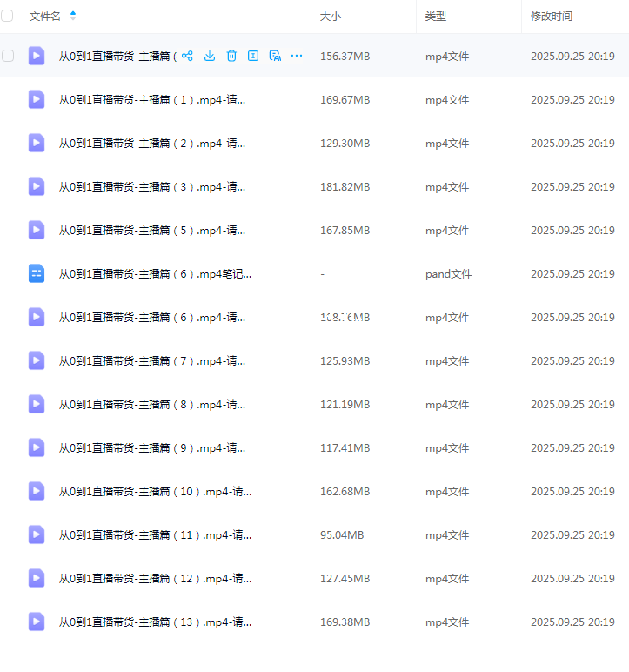The image size is (629, 672).
Task: Click the AI file assistant icon
Action: (275, 56)
